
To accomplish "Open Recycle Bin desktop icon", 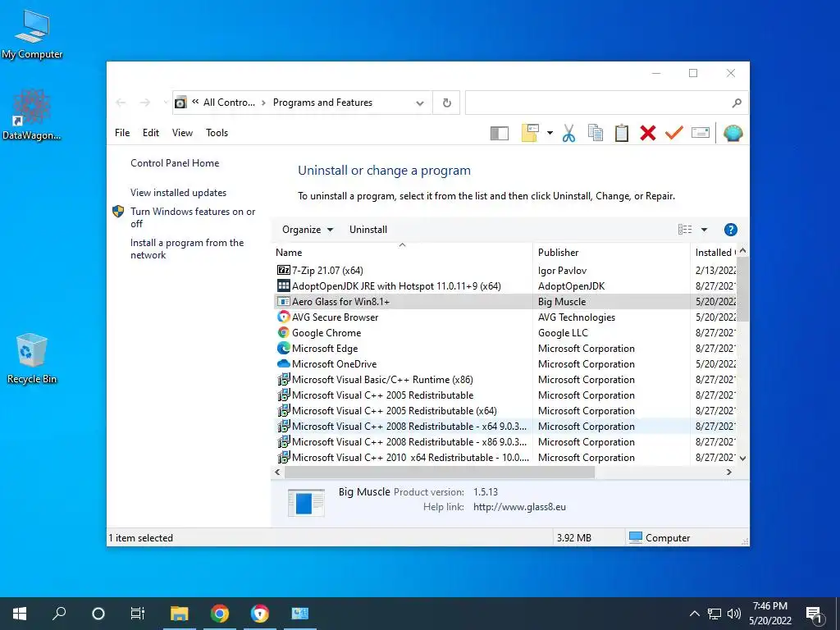I will 32,358.
